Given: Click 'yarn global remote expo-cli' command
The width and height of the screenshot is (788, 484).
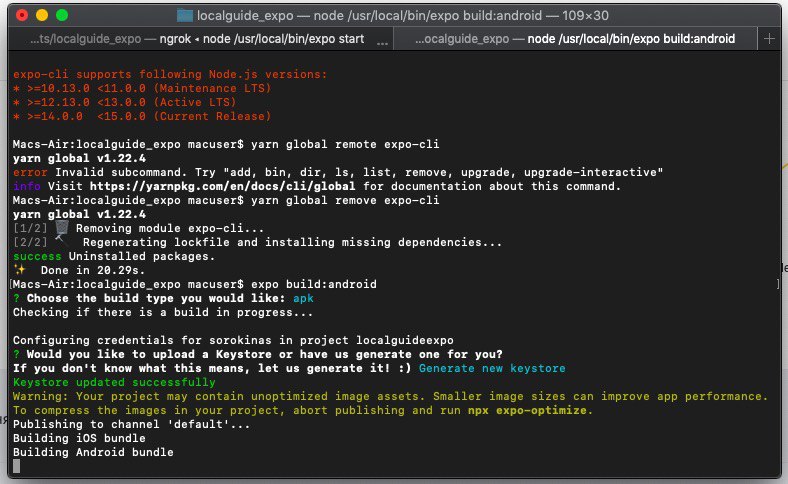Looking at the screenshot, I should pos(345,144).
